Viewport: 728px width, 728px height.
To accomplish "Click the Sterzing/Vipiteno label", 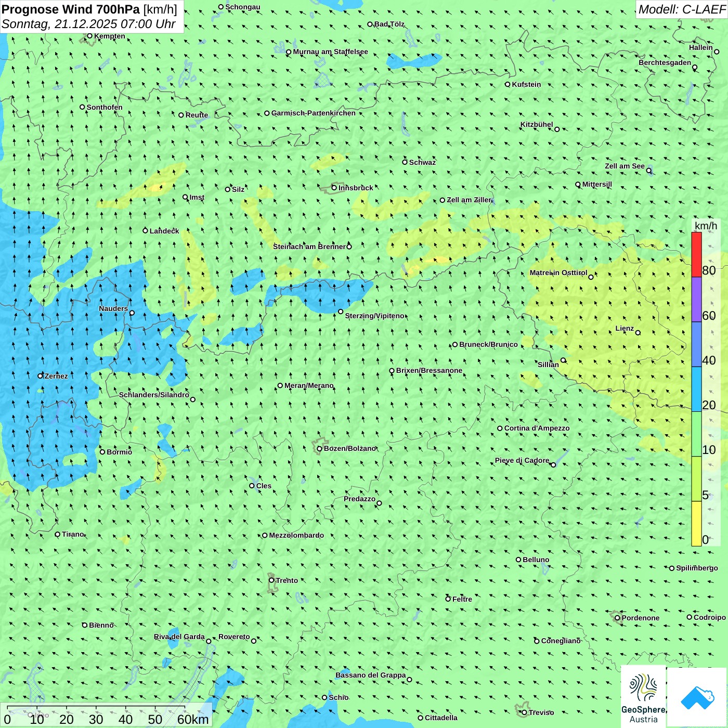I will pyautogui.click(x=374, y=316).
